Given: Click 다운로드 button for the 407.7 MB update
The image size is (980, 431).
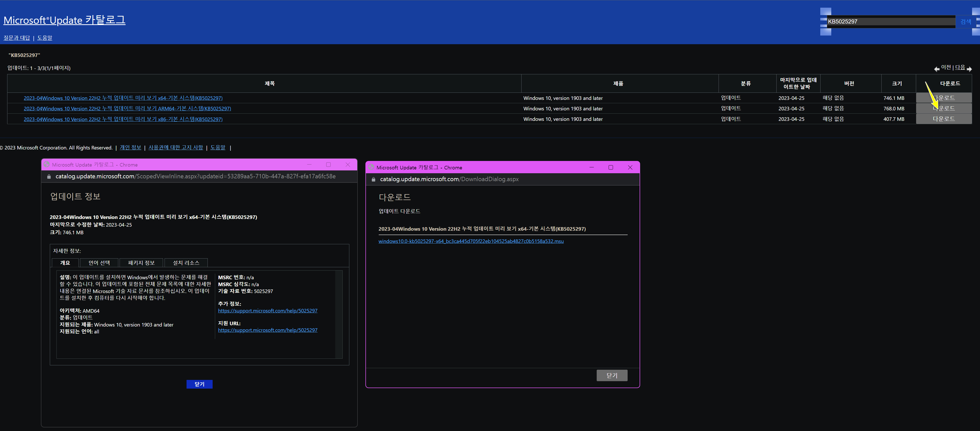Looking at the screenshot, I should [943, 119].
